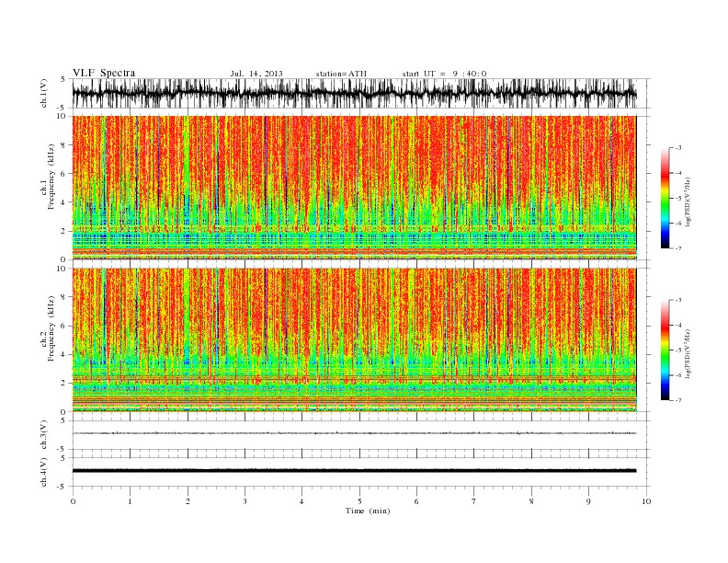
Task: Click the '2' minute tick on the time axis
Action: (x=188, y=501)
